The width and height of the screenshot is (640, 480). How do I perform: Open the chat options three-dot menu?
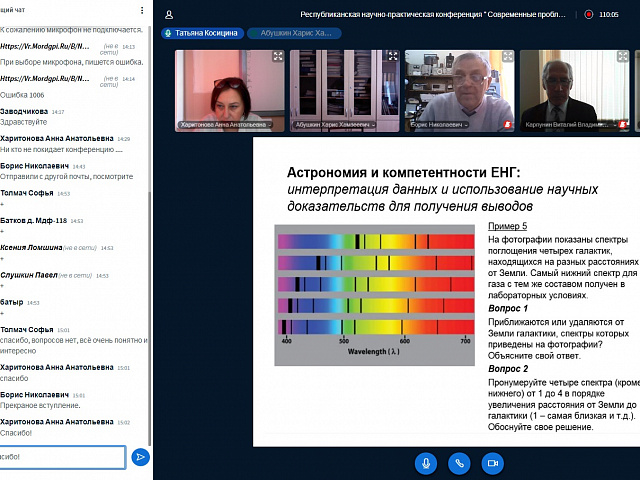[x=142, y=11]
